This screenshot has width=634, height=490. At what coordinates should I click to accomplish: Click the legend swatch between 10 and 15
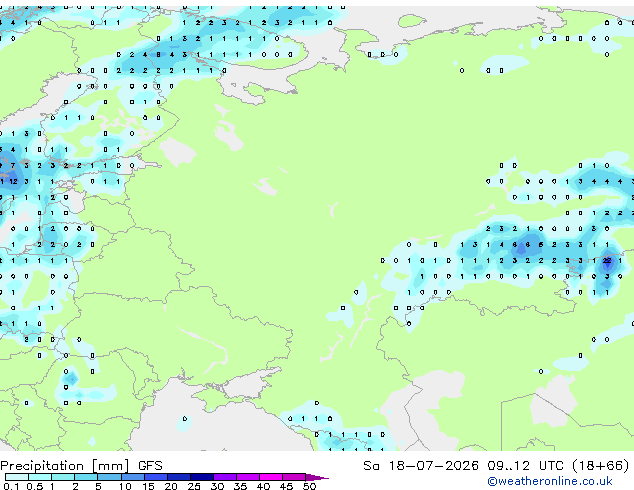[132, 477]
